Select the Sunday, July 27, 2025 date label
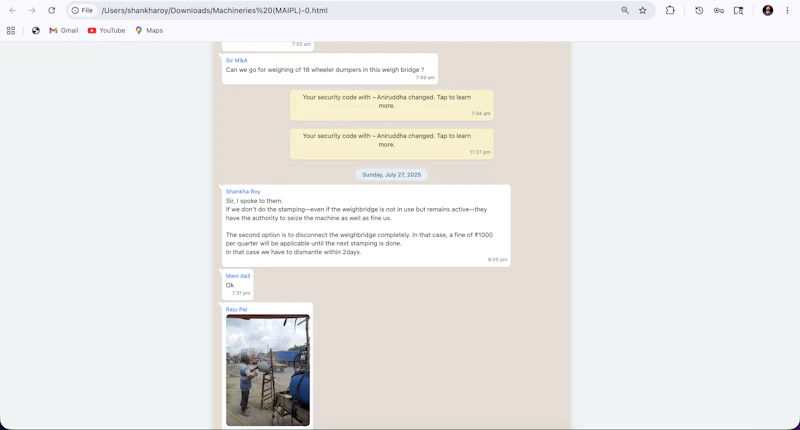The height and width of the screenshot is (430, 800). point(391,174)
